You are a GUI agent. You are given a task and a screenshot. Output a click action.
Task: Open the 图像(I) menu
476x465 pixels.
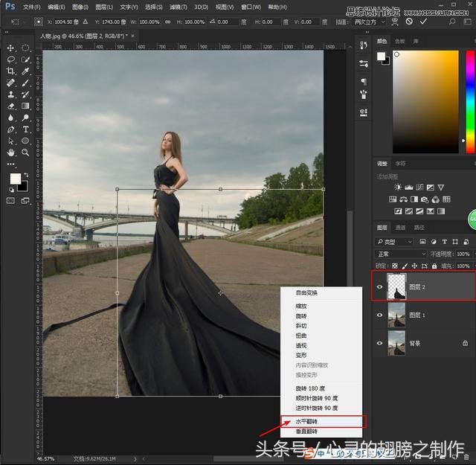80,7
